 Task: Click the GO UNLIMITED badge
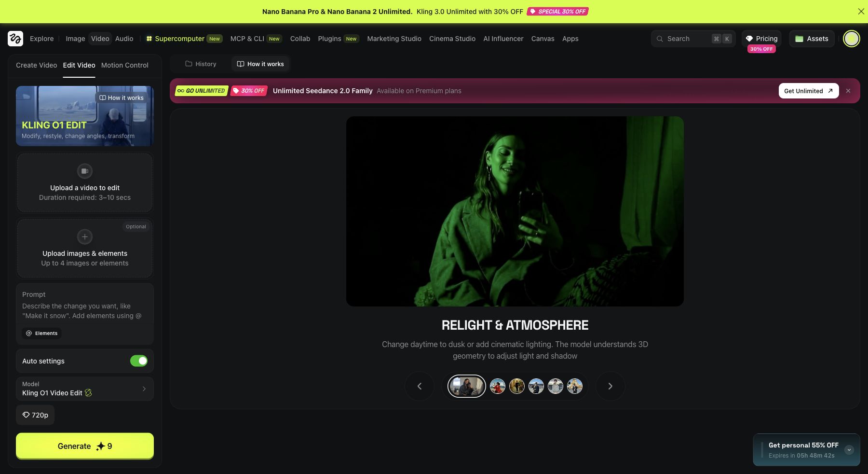point(201,91)
